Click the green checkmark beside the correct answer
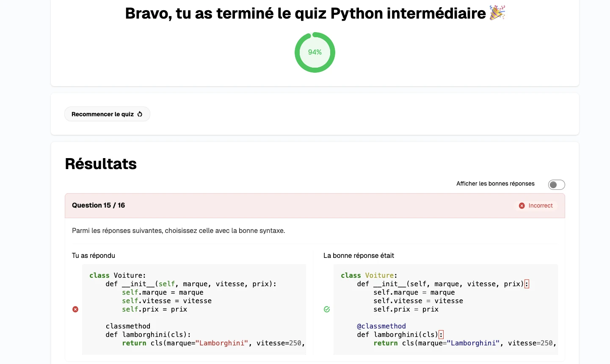The width and height of the screenshot is (610, 364). pos(327,309)
